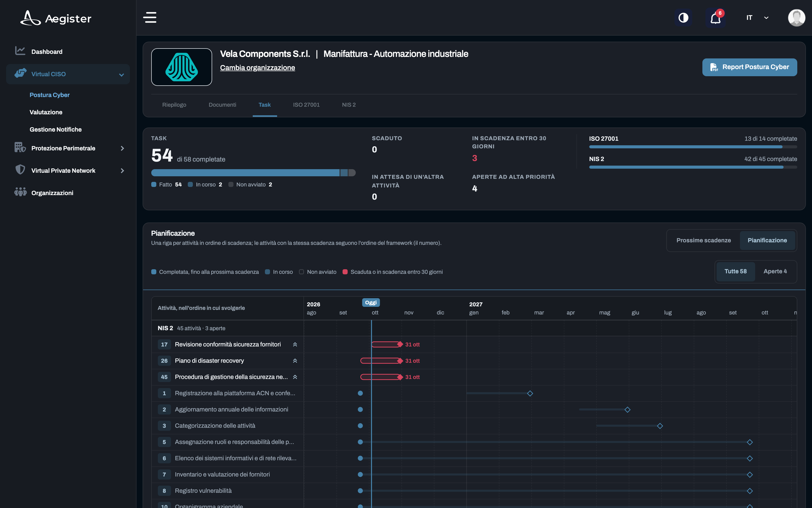The image size is (812, 508).
Task: Open the Riepilogo tab
Action: (x=174, y=105)
